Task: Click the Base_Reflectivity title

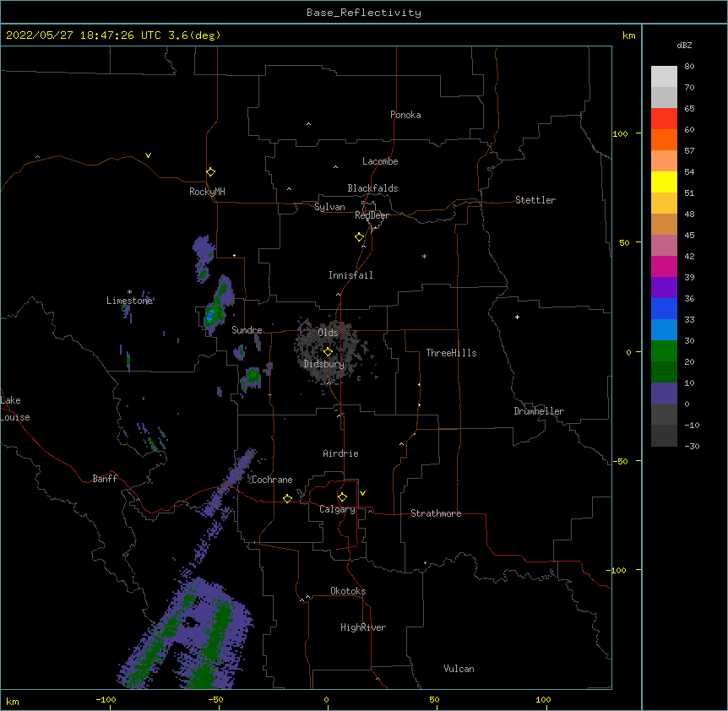Action: [x=364, y=13]
